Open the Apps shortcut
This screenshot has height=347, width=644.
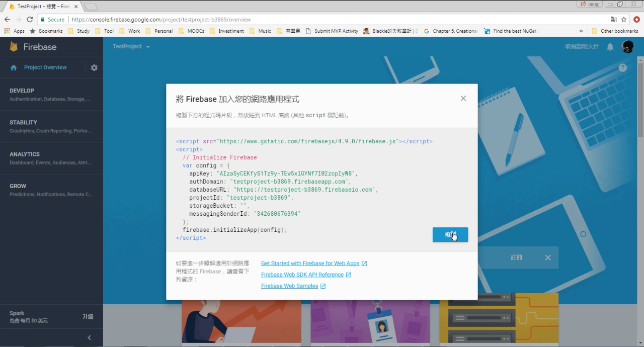tap(15, 31)
